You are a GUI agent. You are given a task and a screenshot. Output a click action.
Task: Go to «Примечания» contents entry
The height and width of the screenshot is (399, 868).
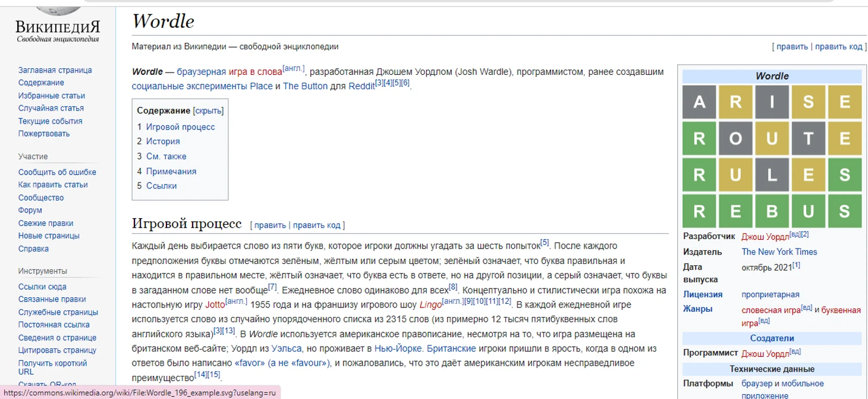pos(171,171)
